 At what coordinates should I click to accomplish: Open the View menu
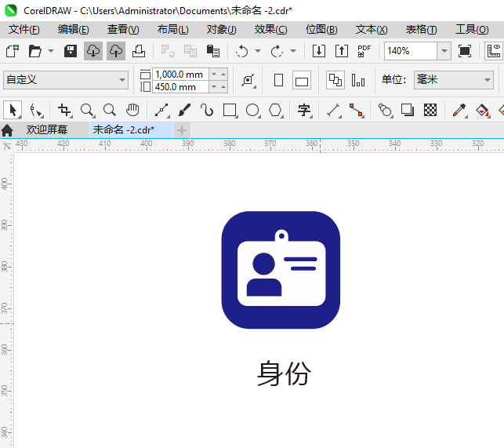tap(123, 29)
